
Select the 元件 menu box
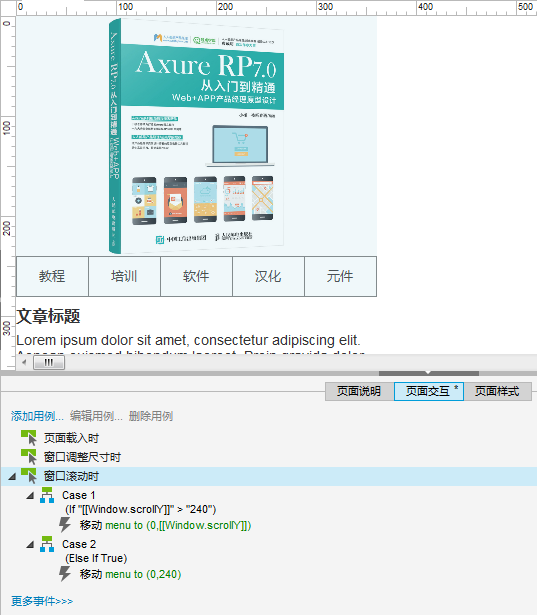pyautogui.click(x=340, y=276)
